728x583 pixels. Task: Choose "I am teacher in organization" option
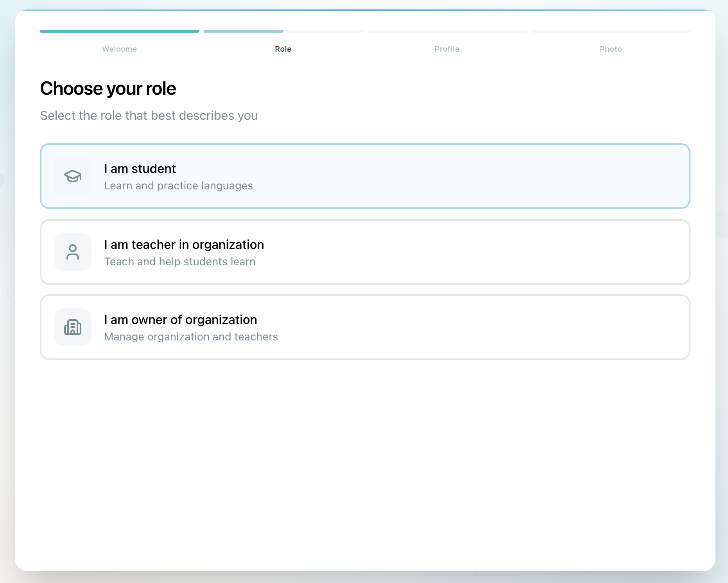(184, 245)
